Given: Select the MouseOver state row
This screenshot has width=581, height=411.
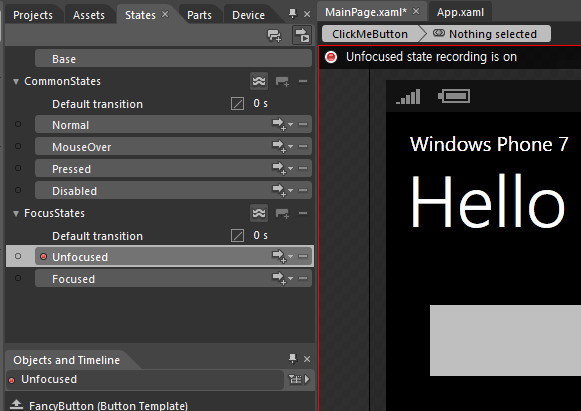Looking at the screenshot, I should point(173,146).
